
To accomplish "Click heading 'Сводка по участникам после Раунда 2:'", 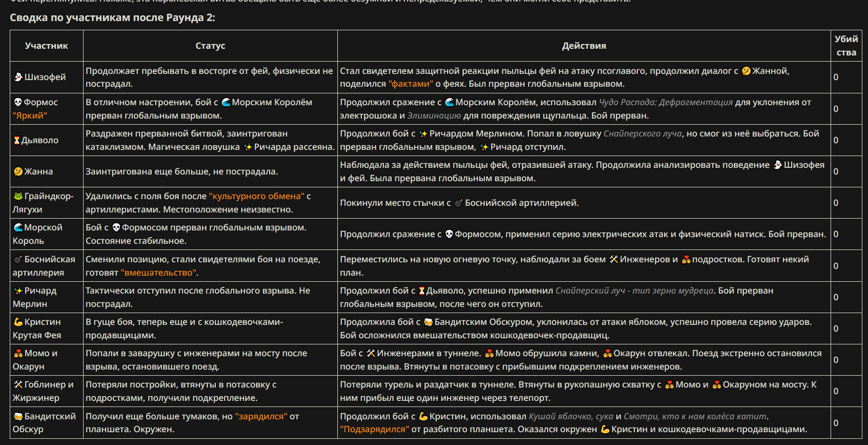I will coord(112,17).
